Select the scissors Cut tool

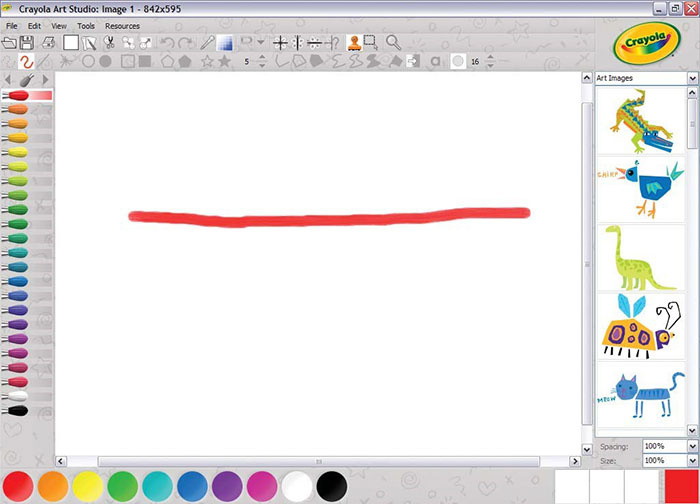click(110, 42)
